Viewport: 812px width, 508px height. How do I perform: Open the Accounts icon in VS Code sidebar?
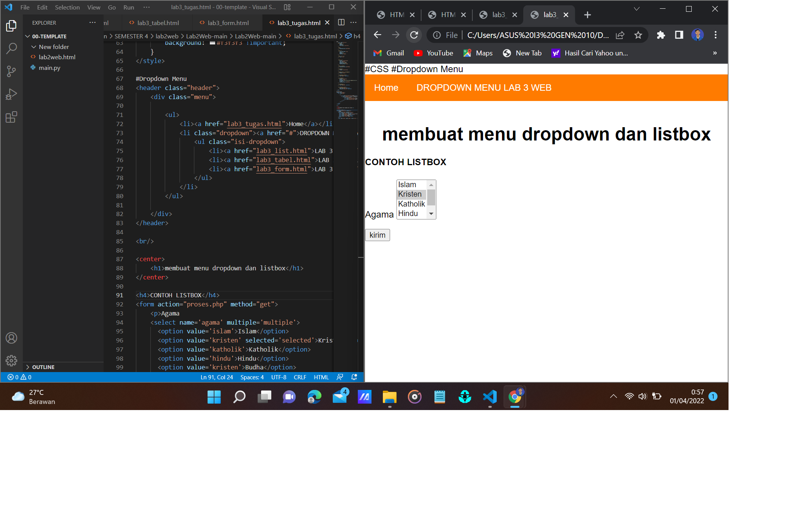[11, 338]
